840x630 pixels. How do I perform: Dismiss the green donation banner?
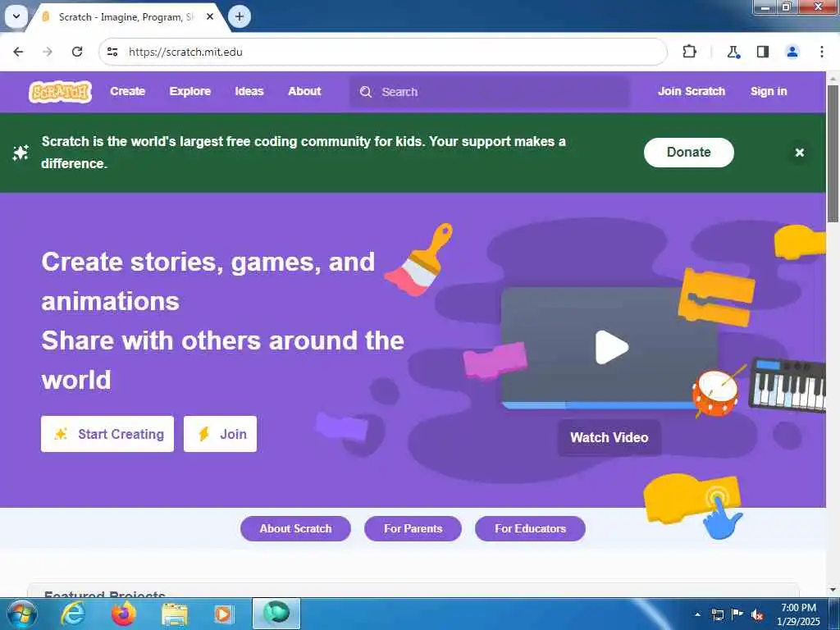coord(799,153)
